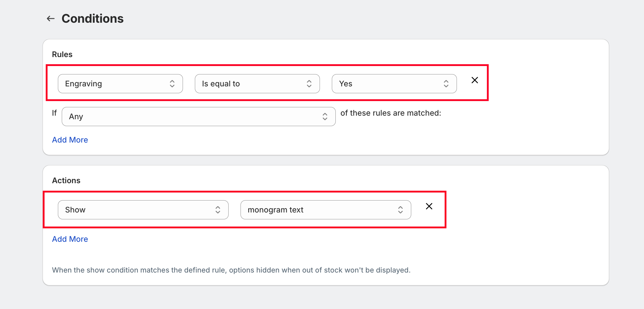Click Add More under Rules

[70, 140]
